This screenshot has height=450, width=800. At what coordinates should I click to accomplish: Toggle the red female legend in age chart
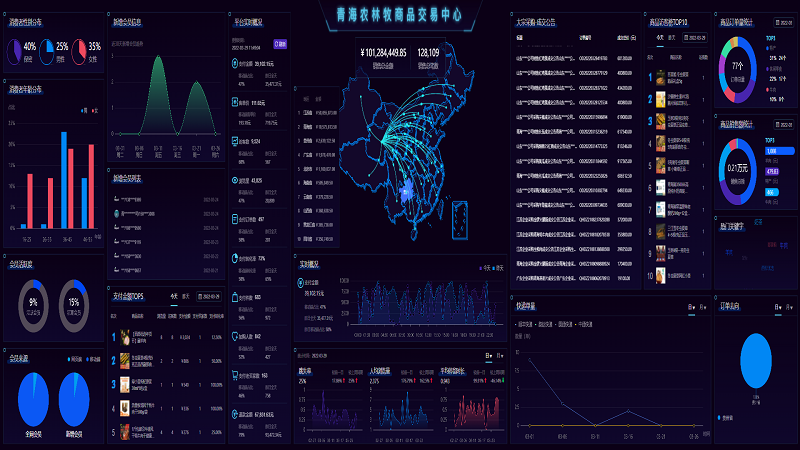tap(95, 110)
